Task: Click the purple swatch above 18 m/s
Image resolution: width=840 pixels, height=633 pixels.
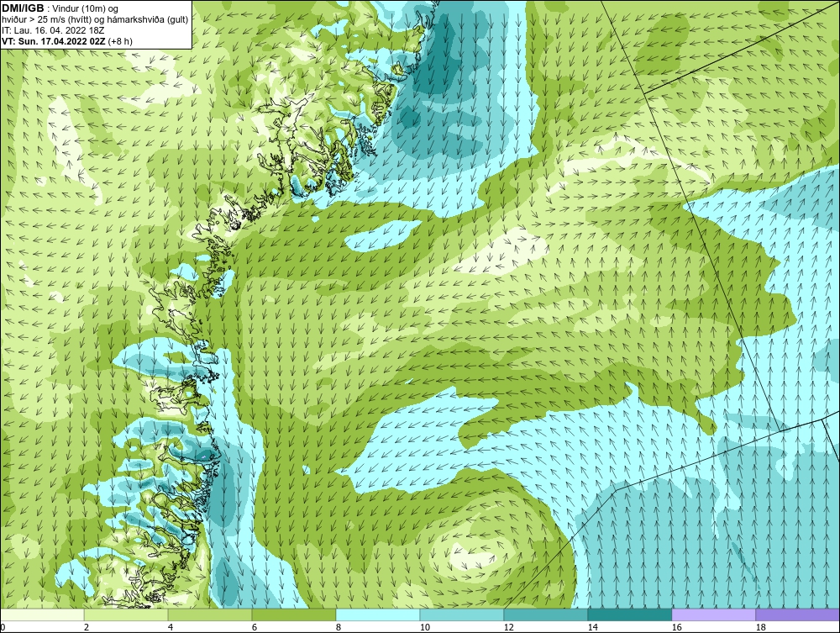Action: coord(798,615)
